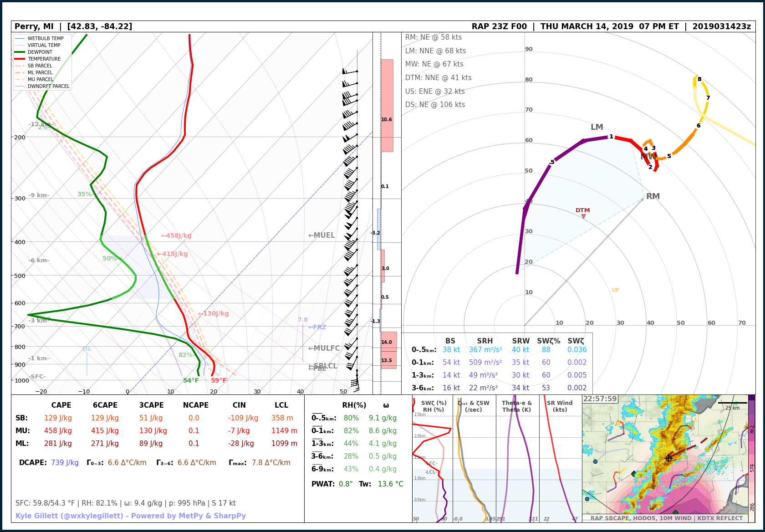Screen dimensions: 765x532
Task: Click the '2019031423z' timestamp in header
Action: 722,26
